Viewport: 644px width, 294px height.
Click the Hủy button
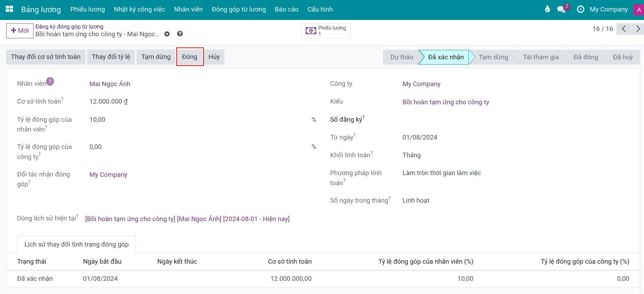click(x=214, y=57)
